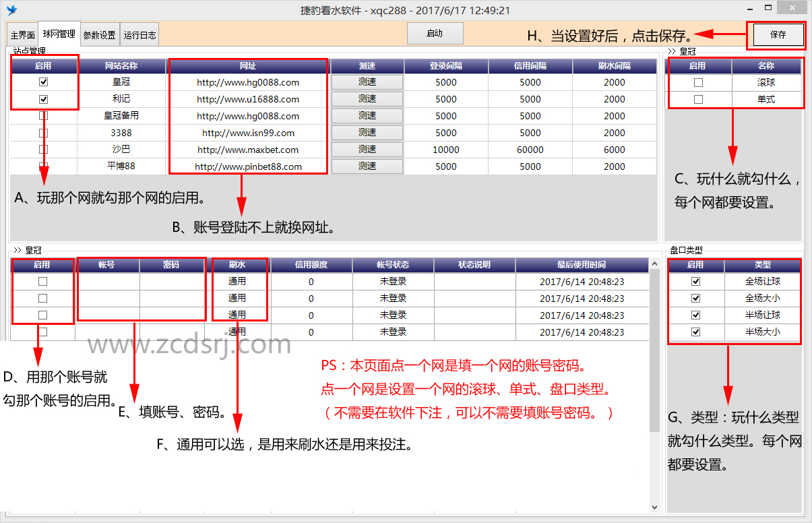Open the 通用 dropdown in fourth account row
The height and width of the screenshot is (523, 812).
click(x=237, y=332)
